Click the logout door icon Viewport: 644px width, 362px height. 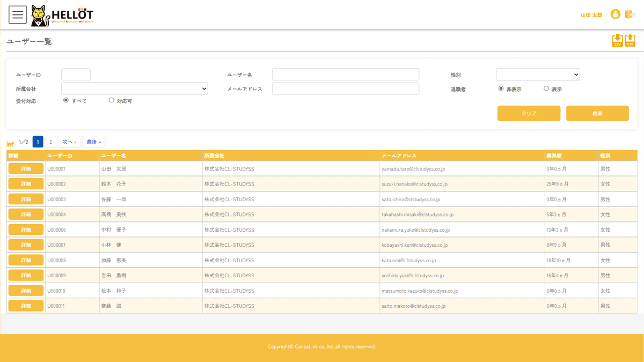pyautogui.click(x=630, y=14)
